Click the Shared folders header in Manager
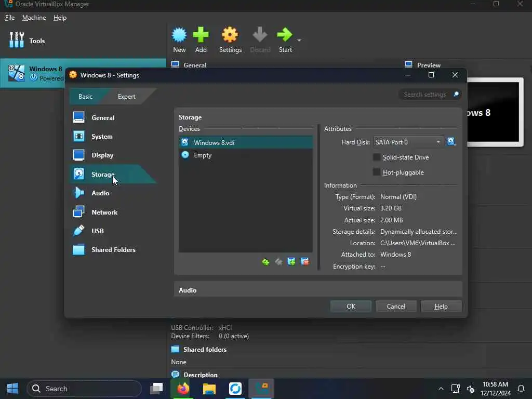 tap(205, 350)
